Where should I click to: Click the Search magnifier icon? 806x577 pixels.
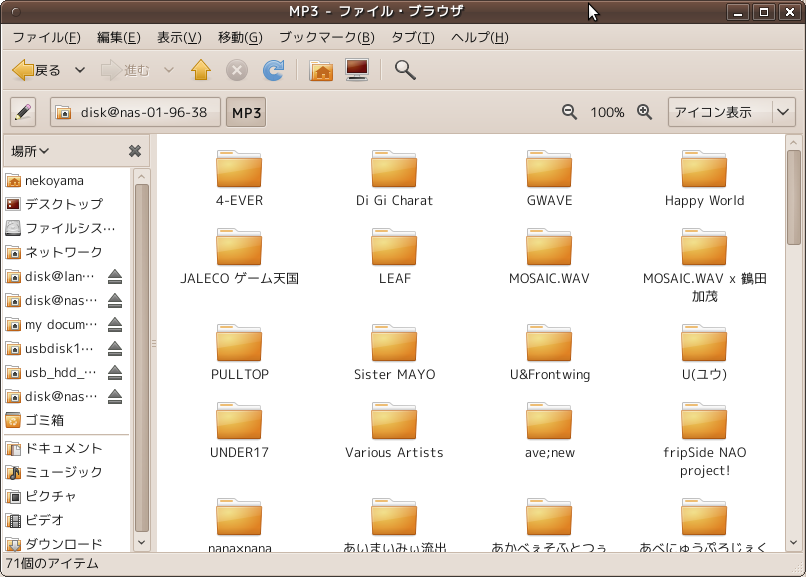tap(405, 70)
